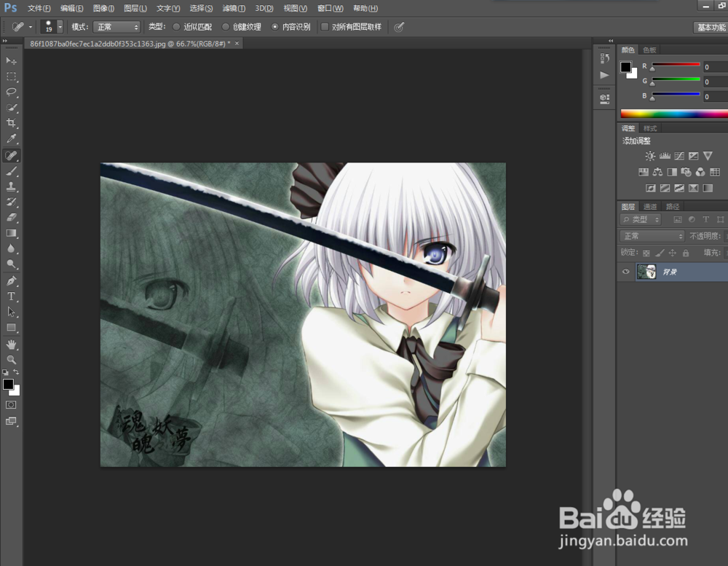Viewport: 728px width, 566px height.
Task: Open the Actions play panel icon
Action: pos(604,75)
